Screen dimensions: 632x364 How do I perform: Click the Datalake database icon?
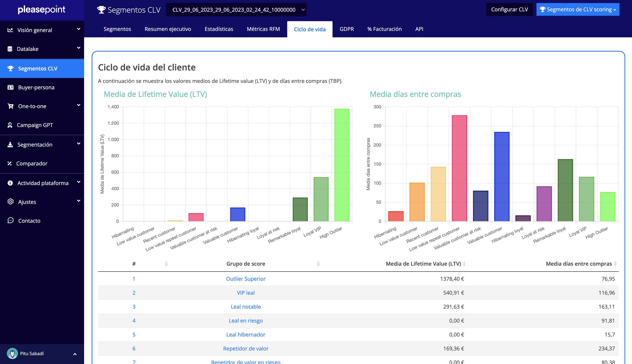[10, 49]
